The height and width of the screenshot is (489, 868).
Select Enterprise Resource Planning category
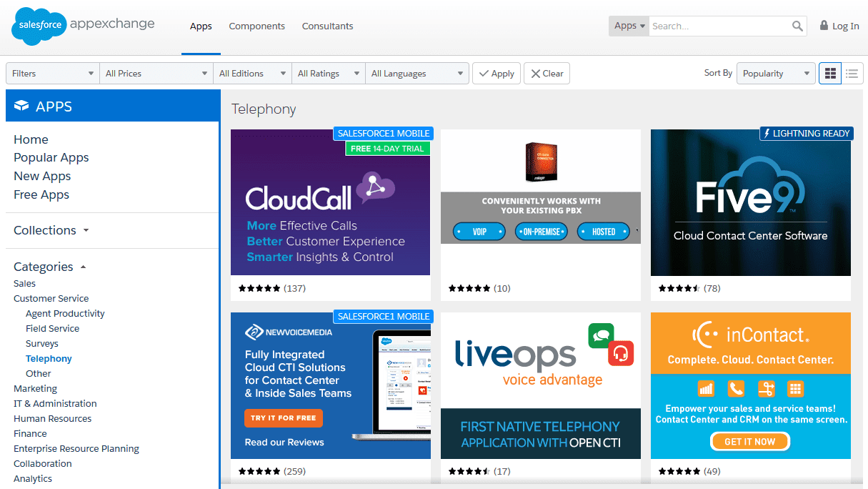pos(76,448)
